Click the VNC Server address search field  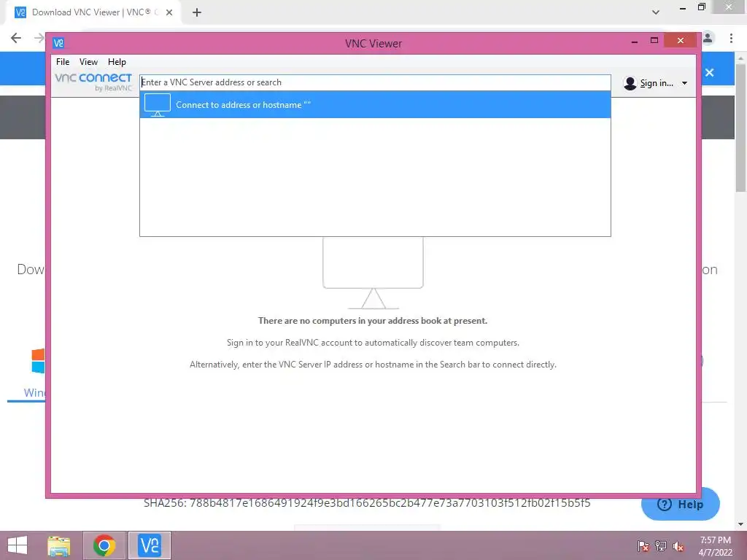(x=375, y=82)
